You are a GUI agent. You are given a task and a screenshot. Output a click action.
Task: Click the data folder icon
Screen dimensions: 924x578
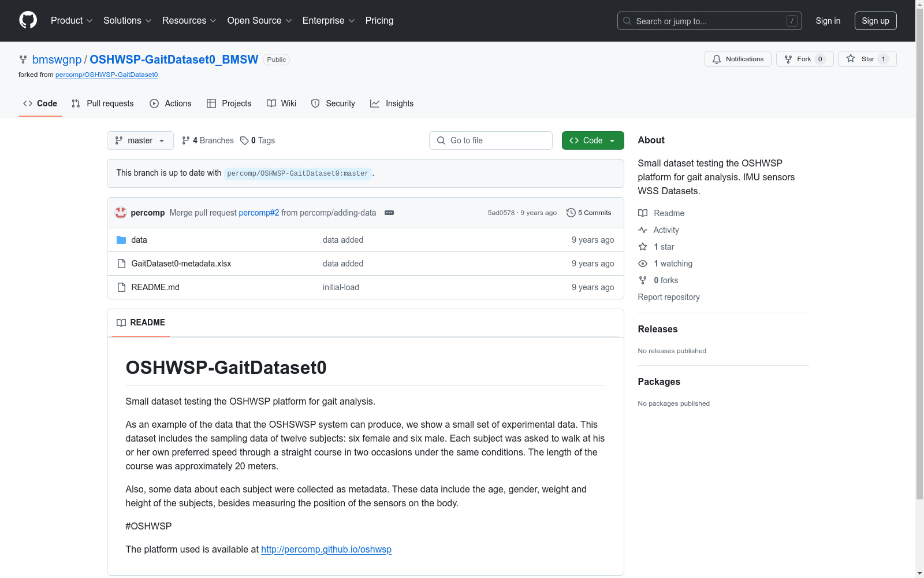(x=121, y=240)
